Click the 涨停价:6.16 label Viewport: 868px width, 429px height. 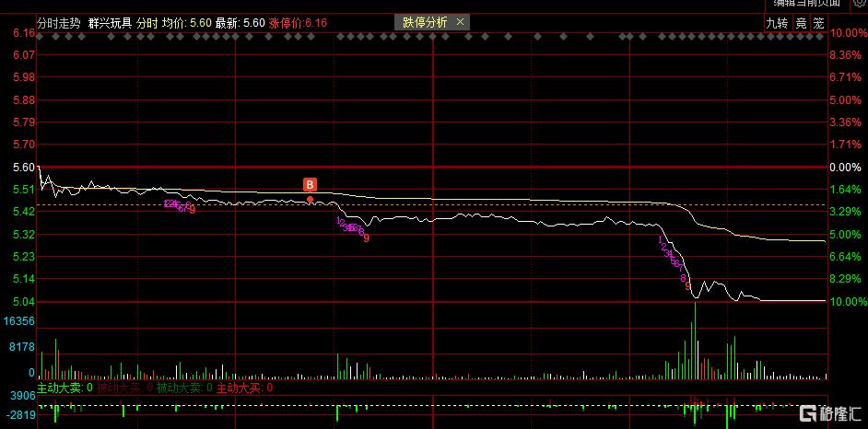tap(298, 23)
